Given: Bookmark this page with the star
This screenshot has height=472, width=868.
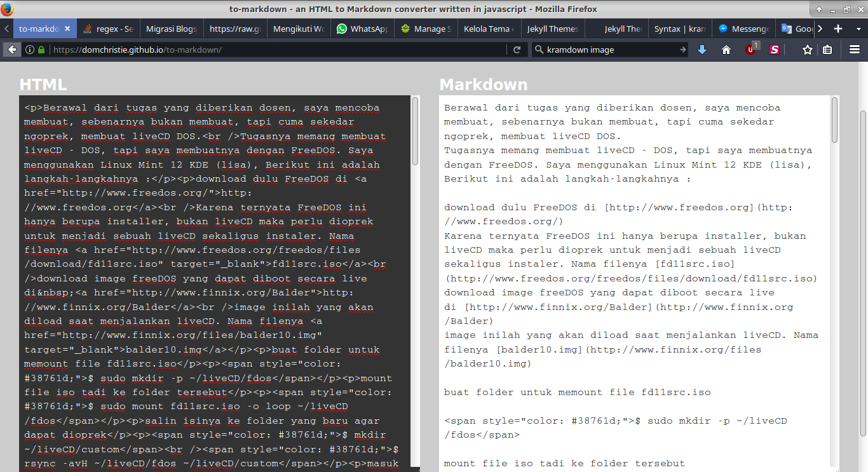Looking at the screenshot, I should point(808,50).
